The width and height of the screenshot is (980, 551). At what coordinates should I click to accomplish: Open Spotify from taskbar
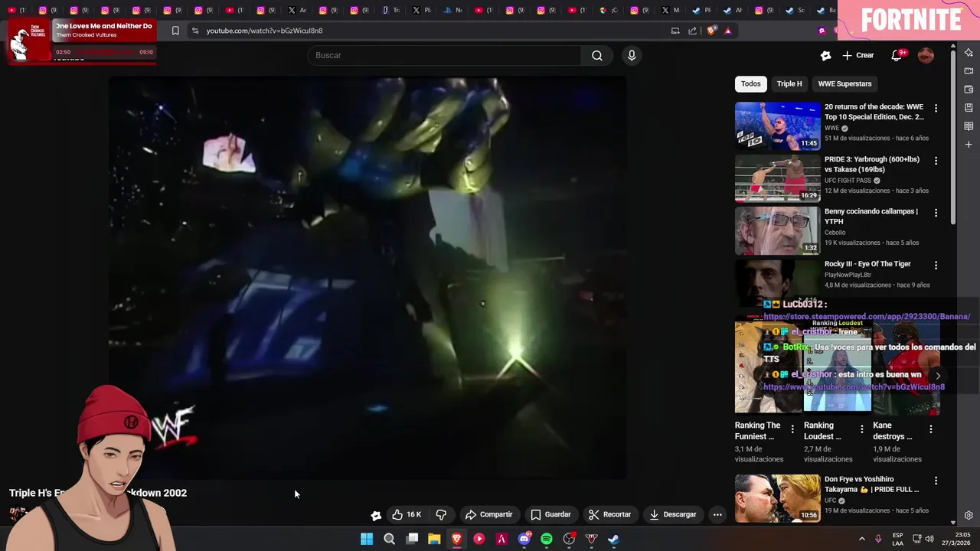tap(547, 539)
